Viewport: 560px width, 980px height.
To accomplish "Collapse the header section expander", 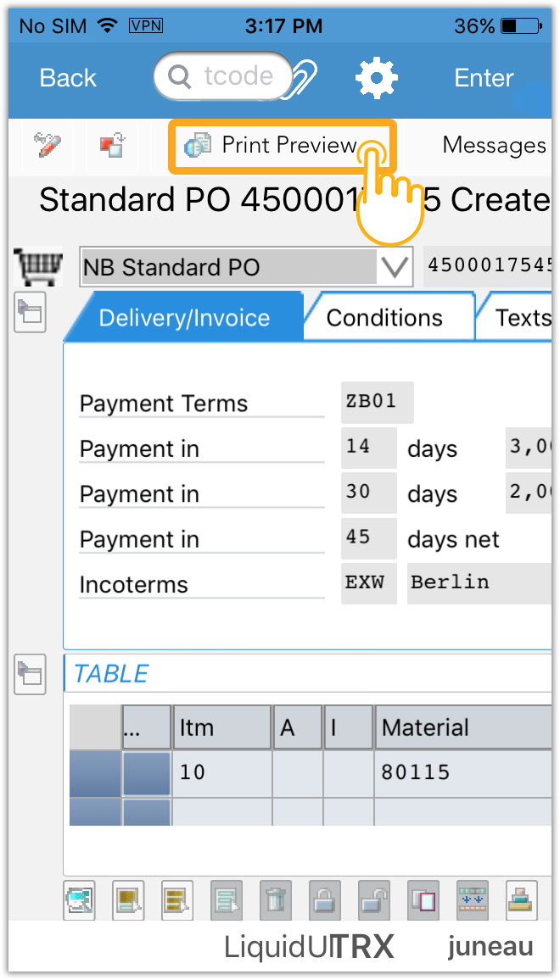I will click(30, 312).
